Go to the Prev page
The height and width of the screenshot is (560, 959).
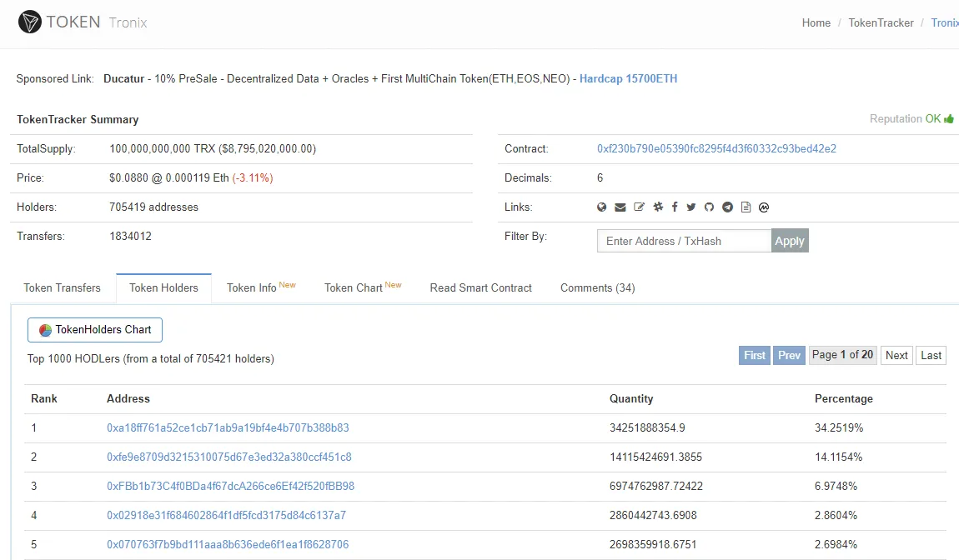[789, 355]
